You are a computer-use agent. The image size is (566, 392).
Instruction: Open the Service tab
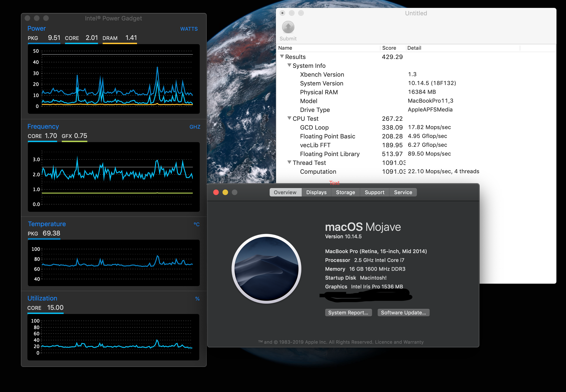click(403, 192)
